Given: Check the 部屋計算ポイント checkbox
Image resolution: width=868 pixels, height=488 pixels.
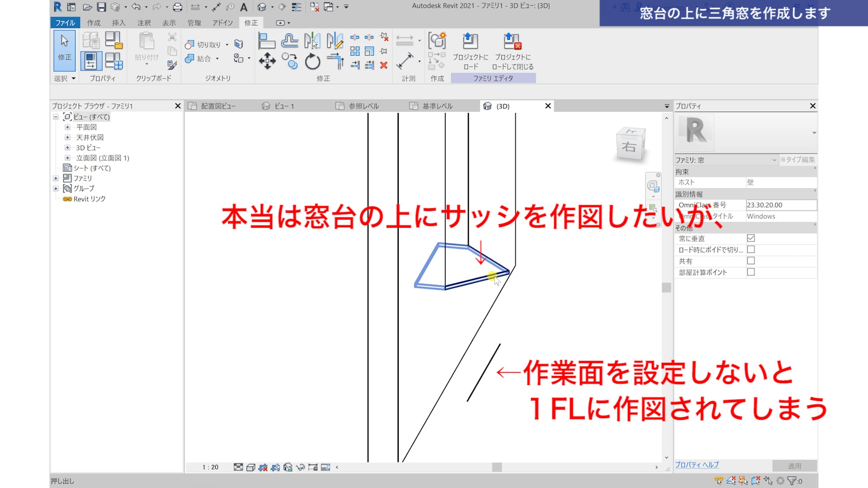Looking at the screenshot, I should [x=751, y=272].
